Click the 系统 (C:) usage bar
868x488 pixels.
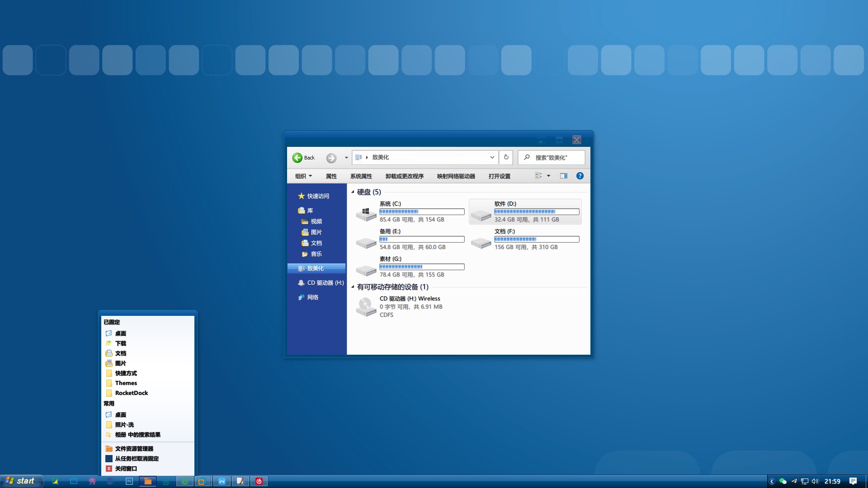422,211
